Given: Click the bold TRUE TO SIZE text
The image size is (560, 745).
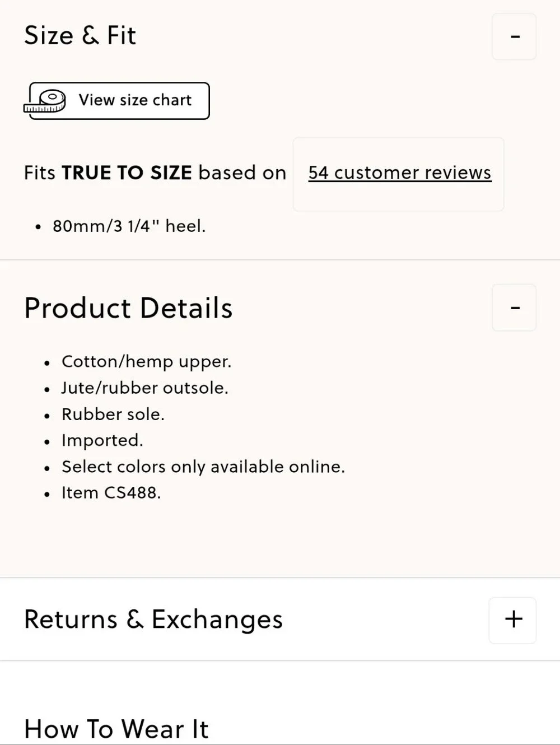Looking at the screenshot, I should [x=127, y=173].
